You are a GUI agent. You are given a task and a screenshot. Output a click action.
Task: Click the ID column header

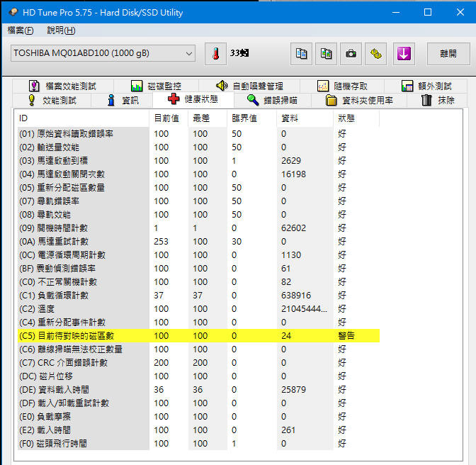pyautogui.click(x=82, y=118)
